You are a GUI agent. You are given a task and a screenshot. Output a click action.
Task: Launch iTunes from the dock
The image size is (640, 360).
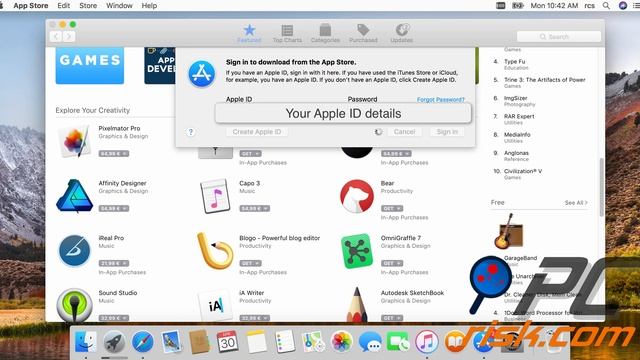(427, 342)
